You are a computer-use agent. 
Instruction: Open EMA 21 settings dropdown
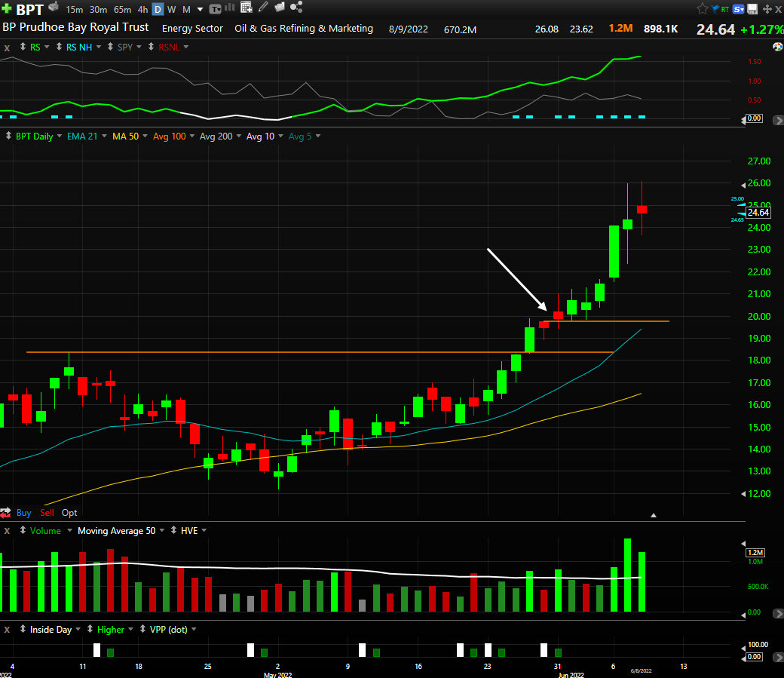click(x=104, y=136)
